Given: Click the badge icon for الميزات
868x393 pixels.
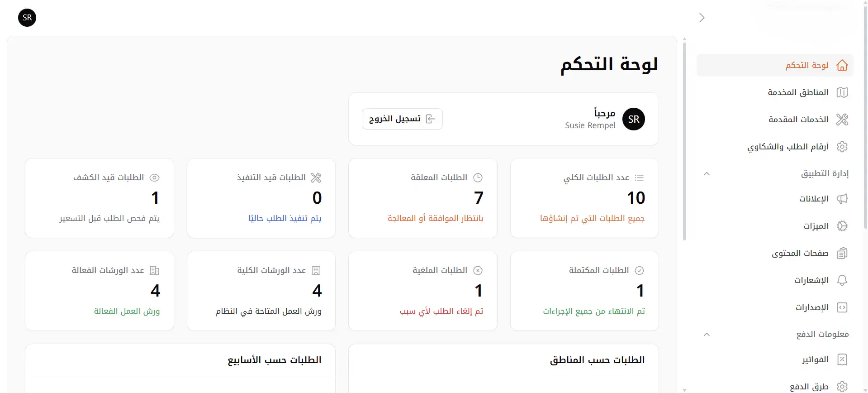Looking at the screenshot, I should point(842,226).
